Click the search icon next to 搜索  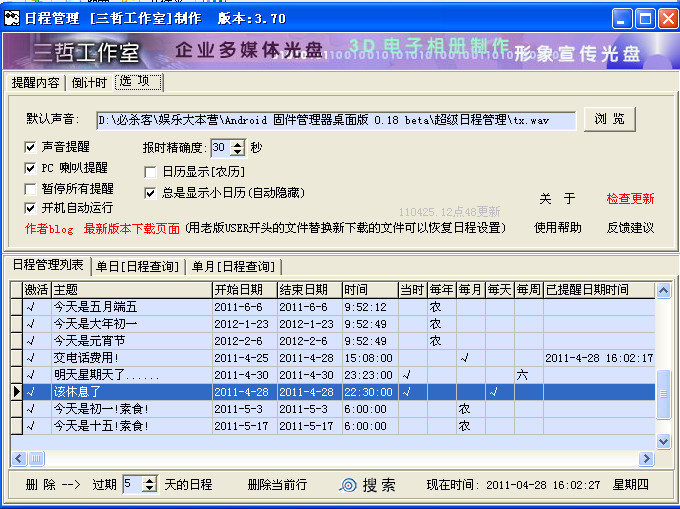pos(348,485)
